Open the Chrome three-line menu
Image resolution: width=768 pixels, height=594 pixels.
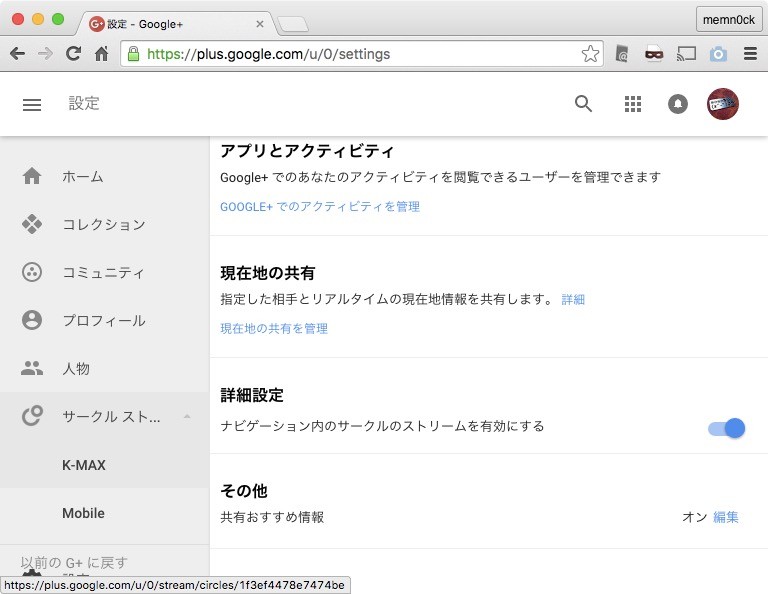(x=750, y=53)
